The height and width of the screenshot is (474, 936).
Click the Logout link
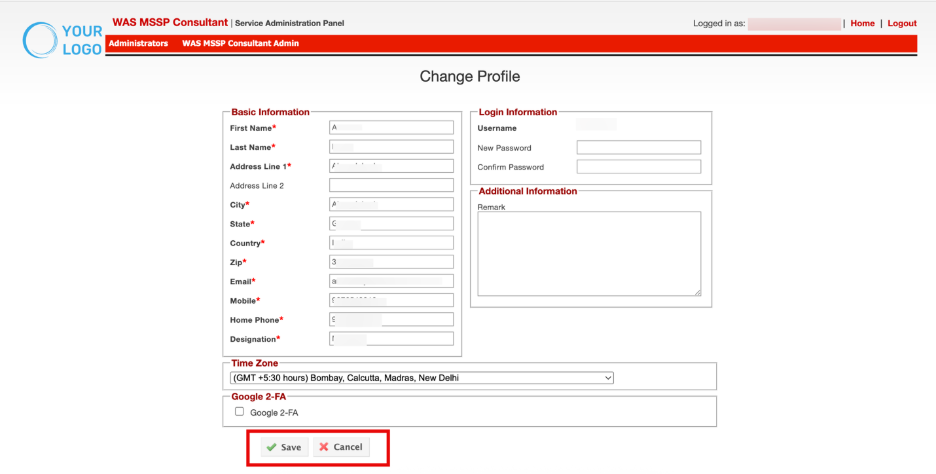[x=902, y=23]
